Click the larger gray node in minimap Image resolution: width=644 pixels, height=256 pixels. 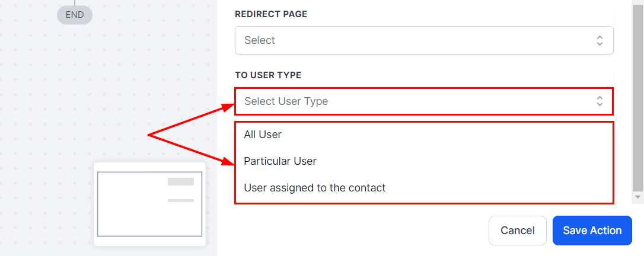(180, 182)
